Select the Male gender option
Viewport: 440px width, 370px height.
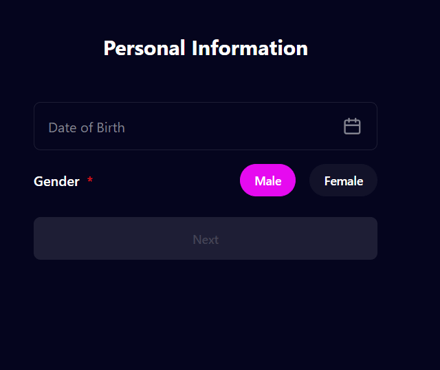[x=268, y=180]
